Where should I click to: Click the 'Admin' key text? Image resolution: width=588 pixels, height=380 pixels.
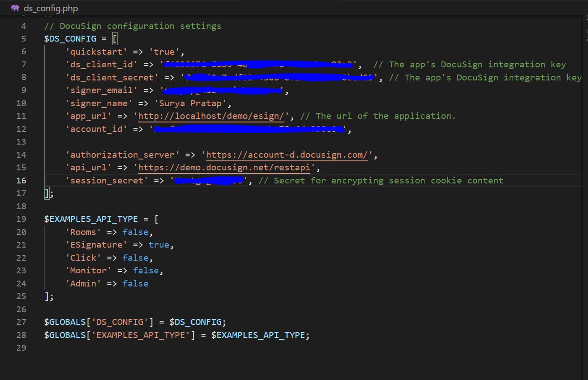tap(83, 284)
